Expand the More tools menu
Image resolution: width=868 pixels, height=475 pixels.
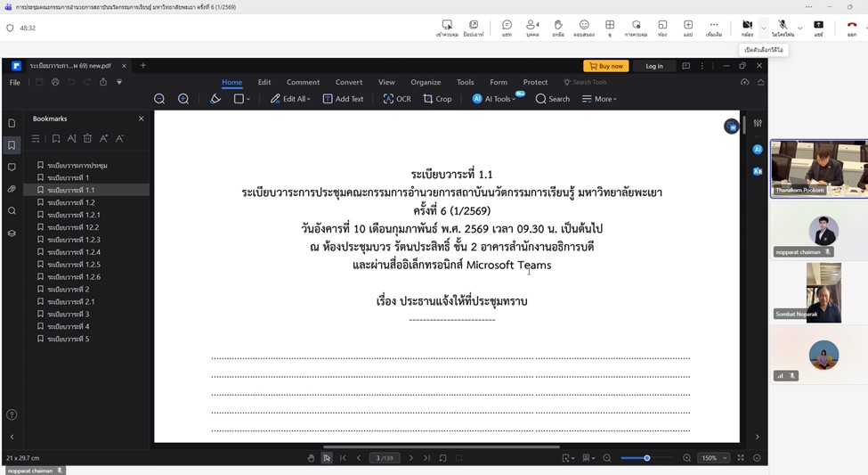tap(599, 99)
